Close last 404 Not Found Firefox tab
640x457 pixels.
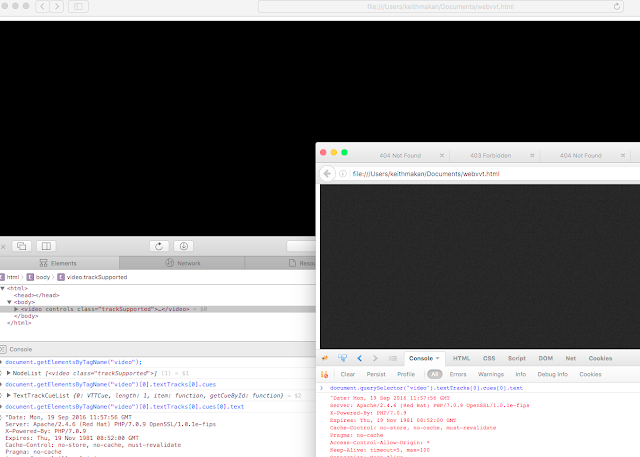pos(623,155)
